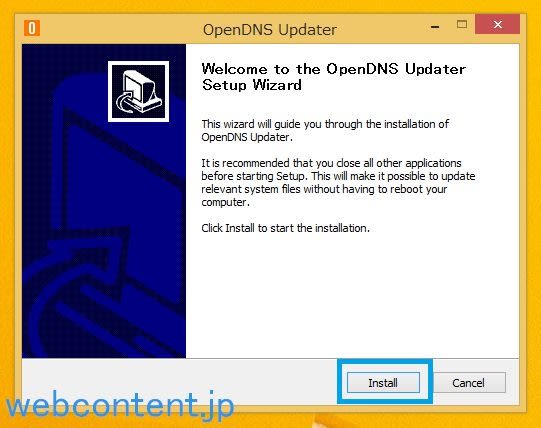Minimize the OpenDNS Updater window
Image resolution: width=541 pixels, height=428 pixels.
coord(435,26)
